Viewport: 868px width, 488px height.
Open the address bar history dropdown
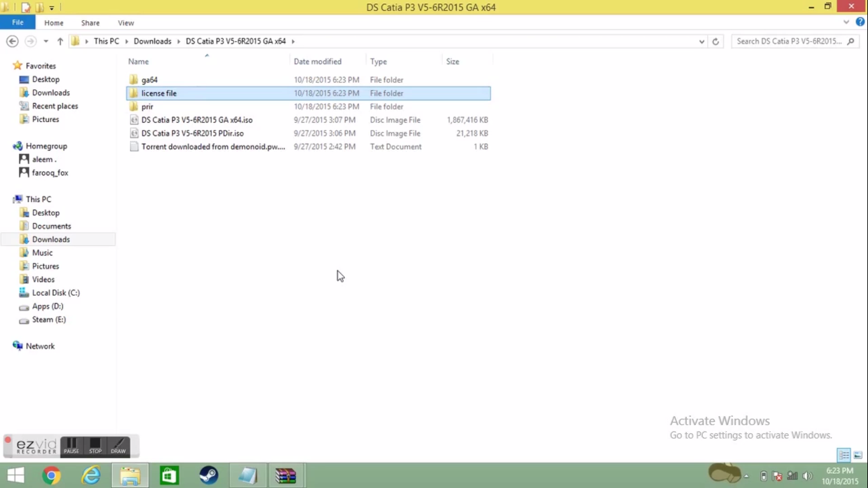coord(702,41)
